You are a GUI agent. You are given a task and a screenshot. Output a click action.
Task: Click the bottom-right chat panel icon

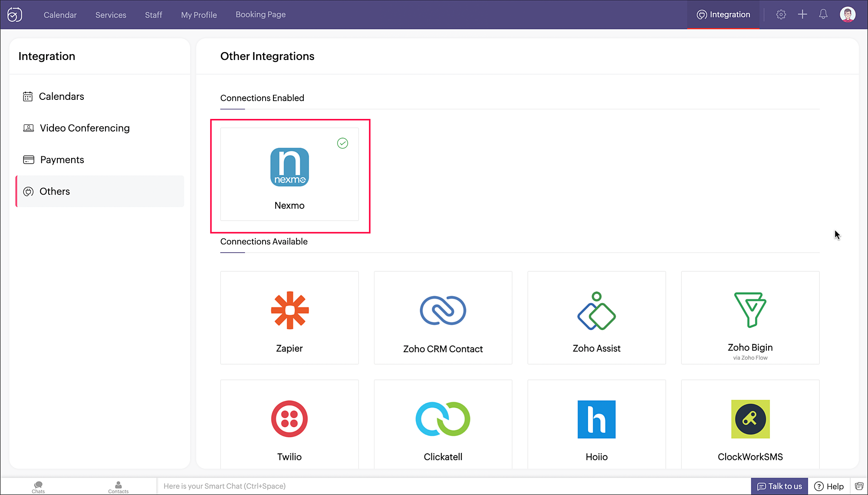coord(859,486)
